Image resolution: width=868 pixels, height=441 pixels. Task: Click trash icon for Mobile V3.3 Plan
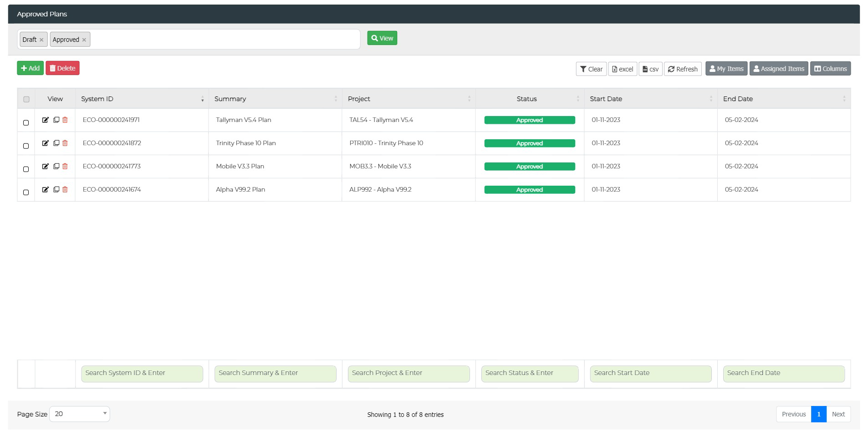pyautogui.click(x=65, y=166)
